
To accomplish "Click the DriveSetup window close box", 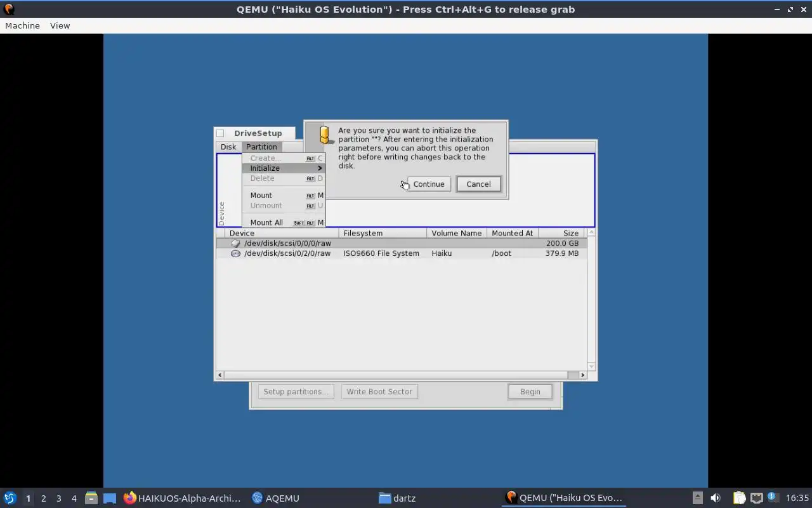I will (x=220, y=133).
